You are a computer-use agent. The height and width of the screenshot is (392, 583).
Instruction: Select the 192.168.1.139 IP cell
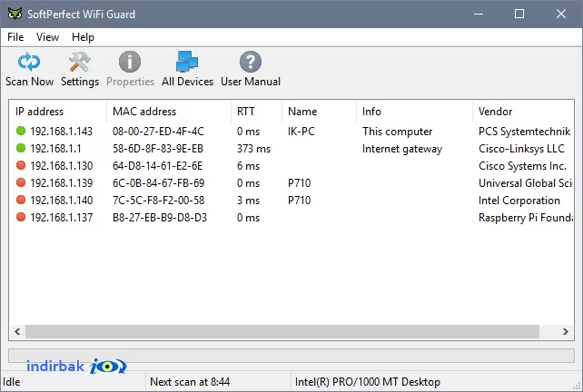(x=62, y=183)
